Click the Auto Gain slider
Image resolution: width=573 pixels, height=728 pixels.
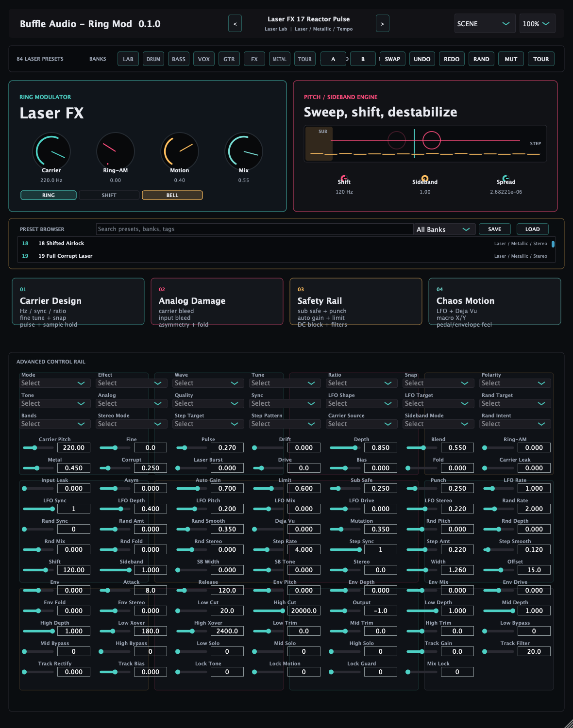pyautogui.click(x=192, y=488)
